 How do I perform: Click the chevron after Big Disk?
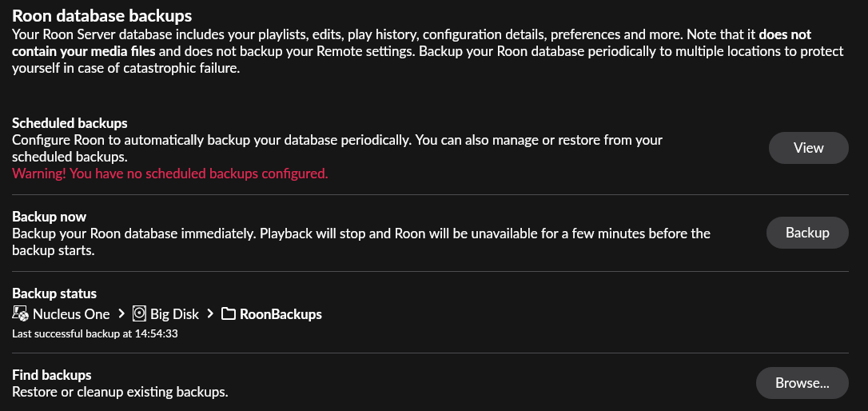coord(209,314)
